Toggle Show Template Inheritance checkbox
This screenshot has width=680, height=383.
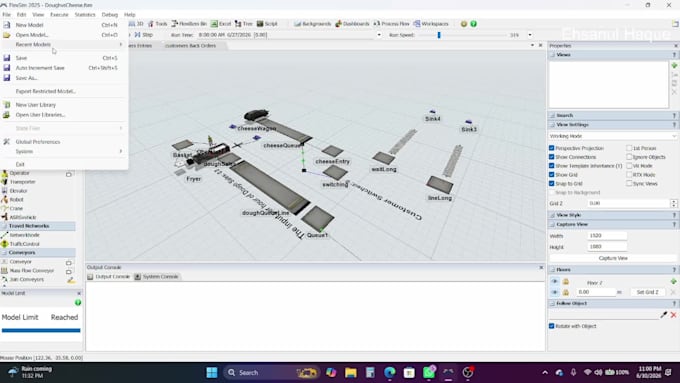click(552, 166)
